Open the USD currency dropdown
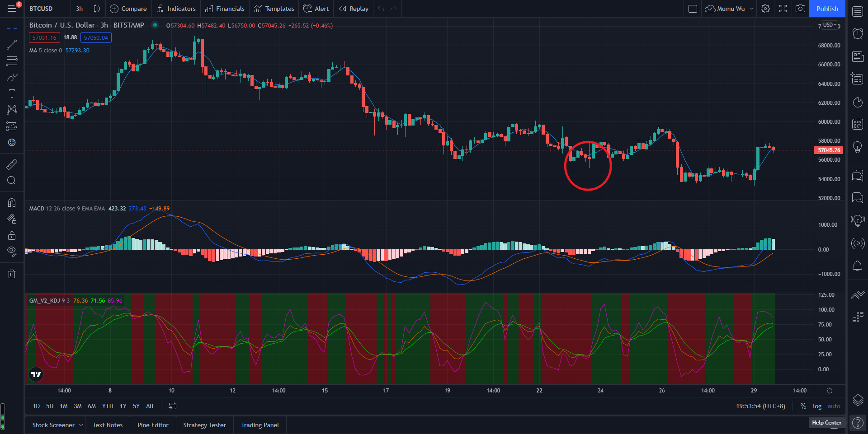 point(830,25)
